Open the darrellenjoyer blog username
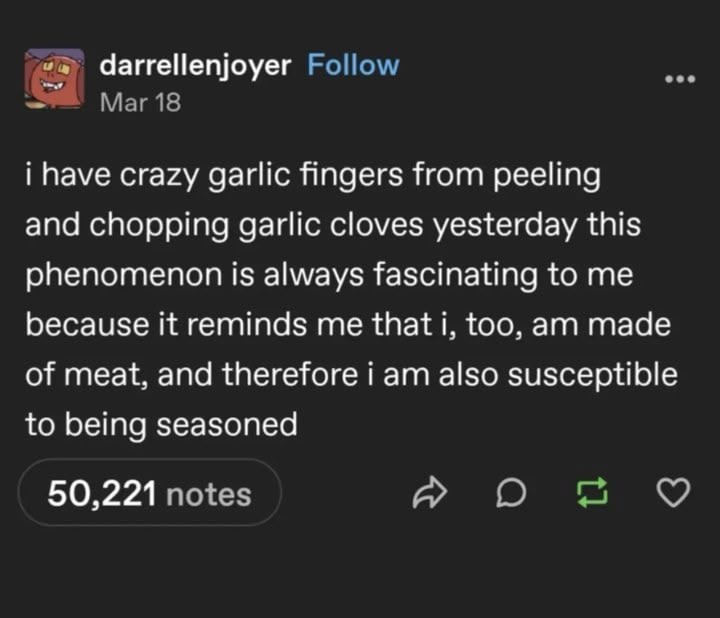 (x=195, y=65)
